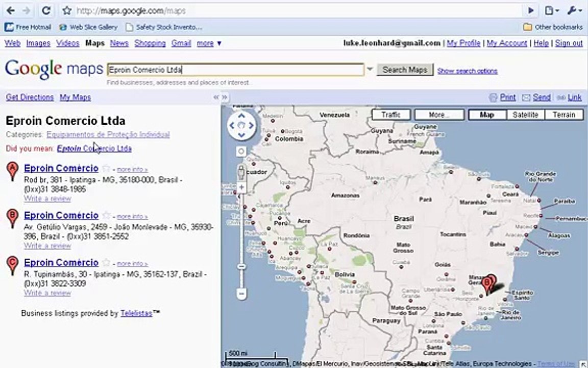Switch to Satellite view

[x=525, y=114]
